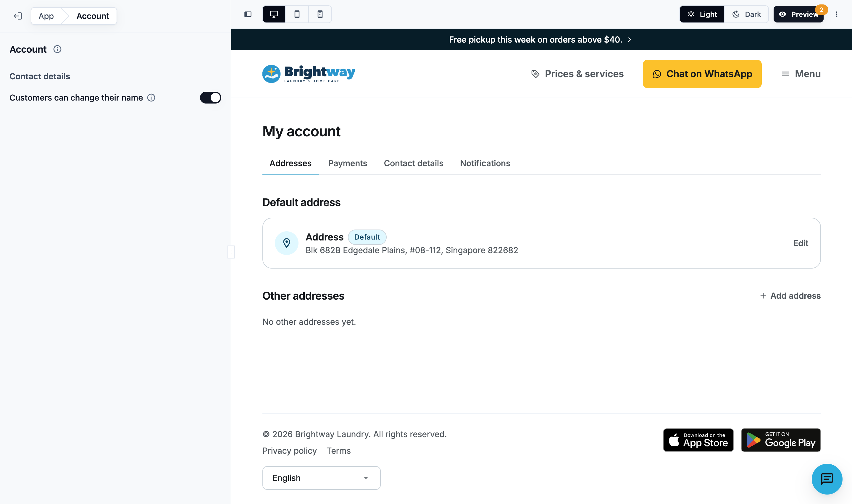Open the Contact details tab
The image size is (852, 504).
pos(413,163)
